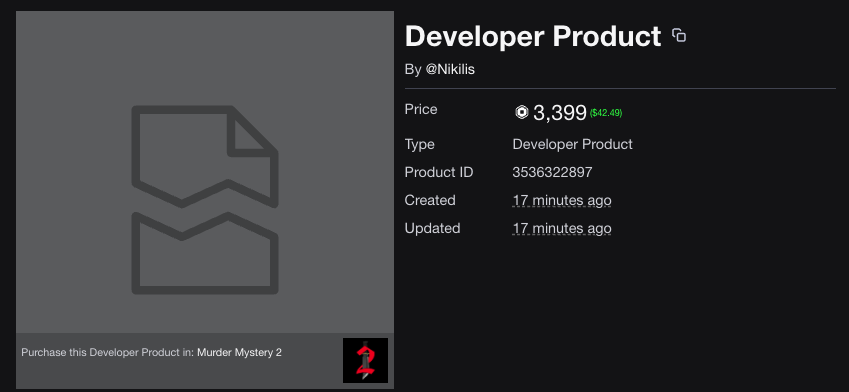
Task: Click the 'Type' label
Action: (420, 145)
